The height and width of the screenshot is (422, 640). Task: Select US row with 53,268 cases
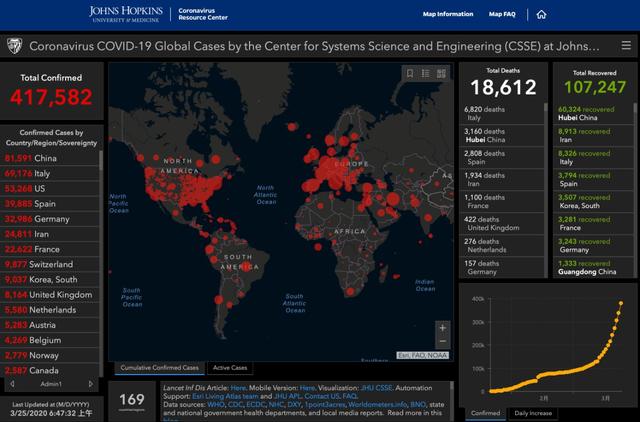coord(50,189)
